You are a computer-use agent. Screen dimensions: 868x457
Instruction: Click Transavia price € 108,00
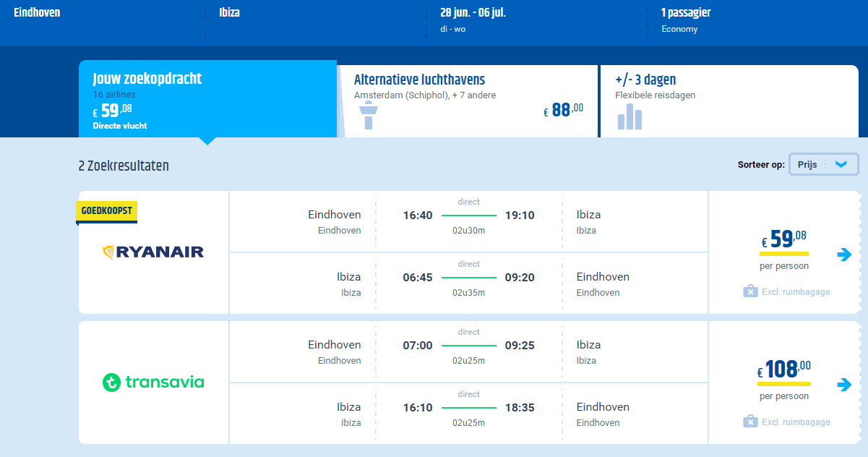pos(784,370)
